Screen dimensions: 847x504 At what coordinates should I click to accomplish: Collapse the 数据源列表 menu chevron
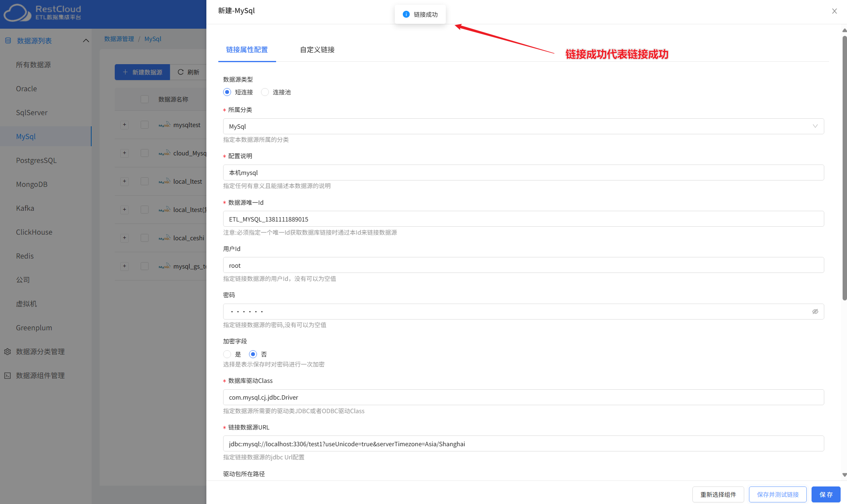tap(86, 41)
